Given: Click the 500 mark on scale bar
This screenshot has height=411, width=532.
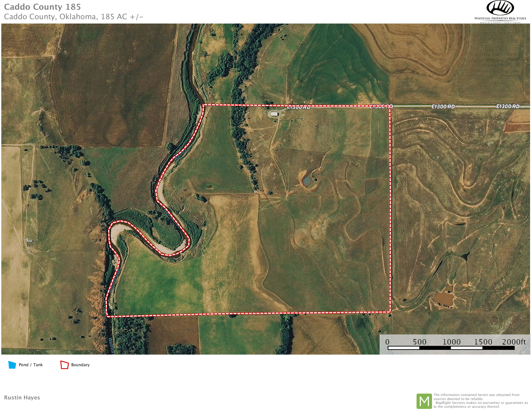Looking at the screenshot, I should [419, 342].
